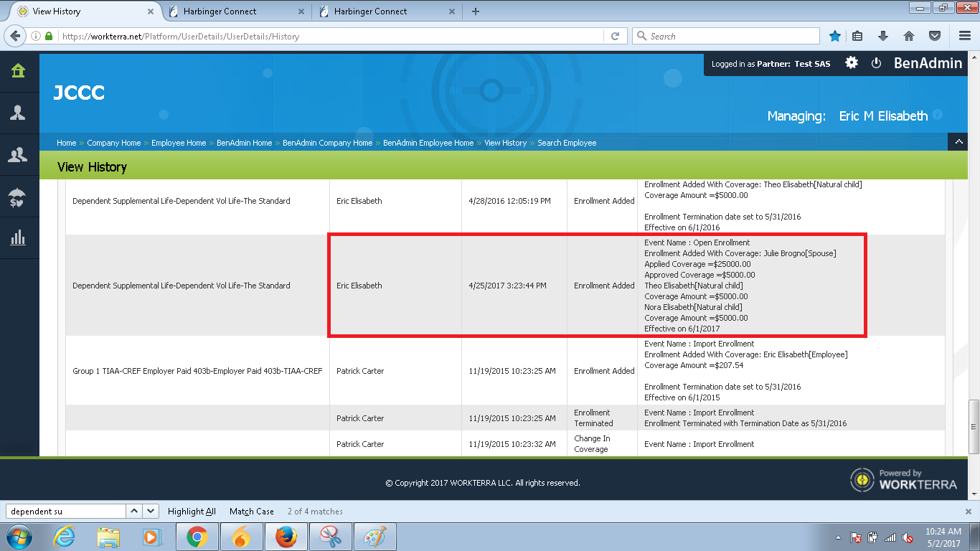Click the BenAdmin title in header
The height and width of the screenshot is (551, 980).
pyautogui.click(x=928, y=63)
